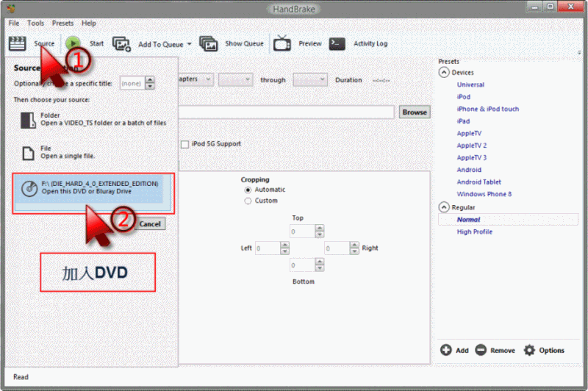Click Preview text in toolbar
The height and width of the screenshot is (391, 588).
tap(309, 43)
